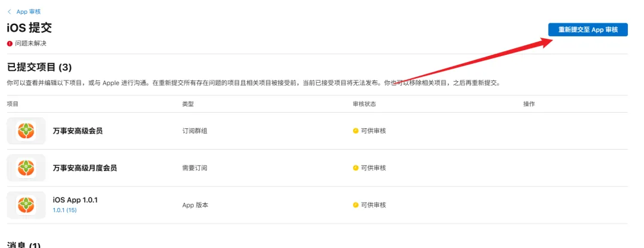The height and width of the screenshot is (248, 644).
Task: Open the 1.0.1 (15) build link
Action: point(64,210)
